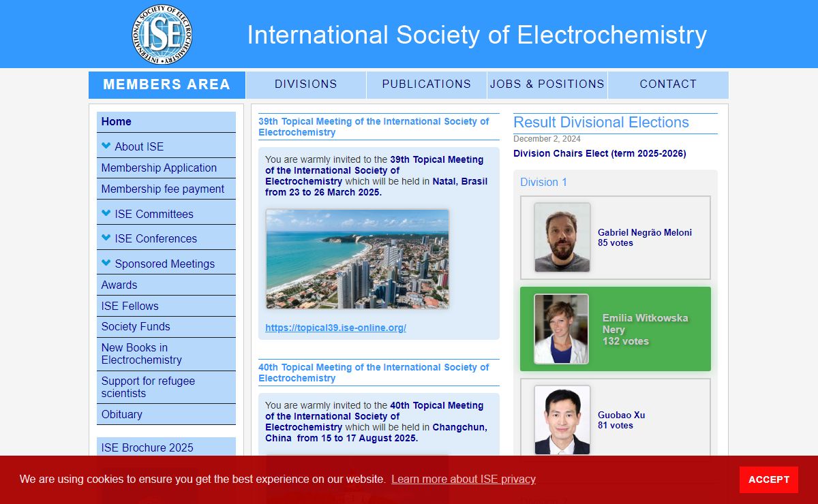Click the December 2, 2024 date
This screenshot has width=818, height=504.
tap(547, 139)
